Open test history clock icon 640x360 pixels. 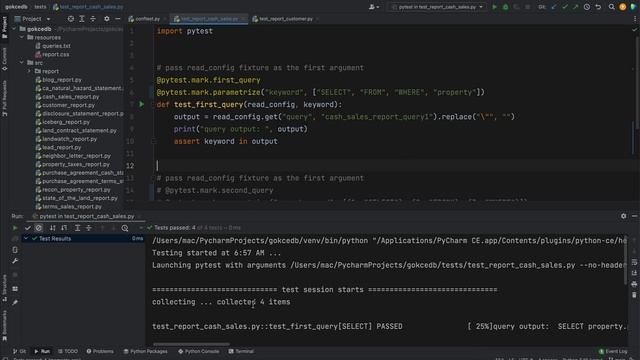[x=125, y=228]
